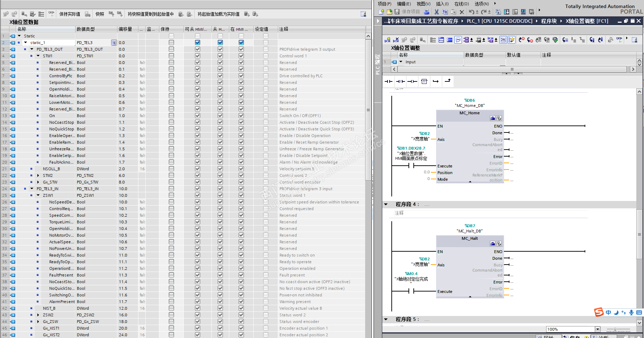The image size is (644, 338).
Task: Delete network icon in FC1 toolbar
Action: pos(396,40)
